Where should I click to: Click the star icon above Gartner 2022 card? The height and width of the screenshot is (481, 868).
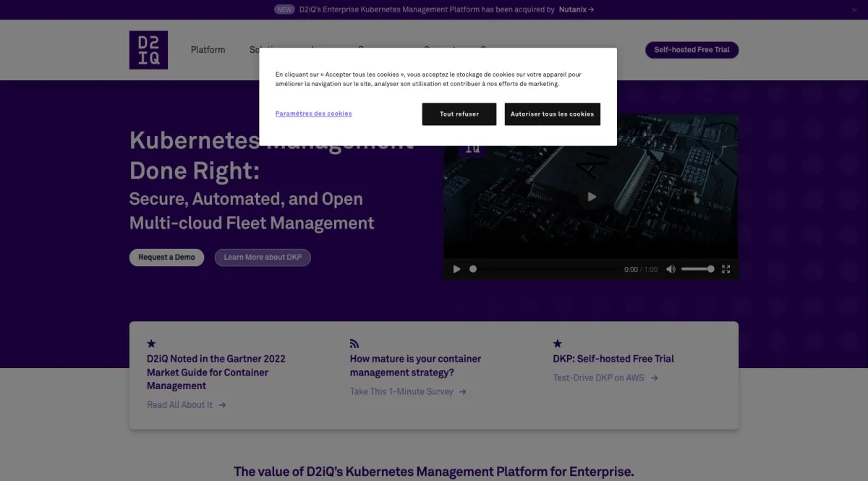(151, 344)
